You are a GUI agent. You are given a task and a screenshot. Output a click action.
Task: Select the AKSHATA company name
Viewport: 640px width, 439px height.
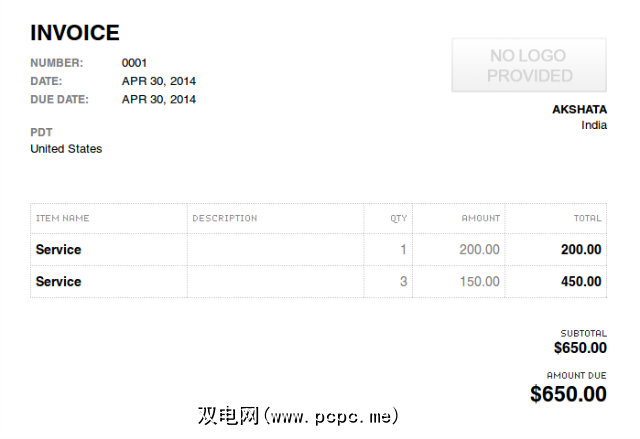point(579,110)
